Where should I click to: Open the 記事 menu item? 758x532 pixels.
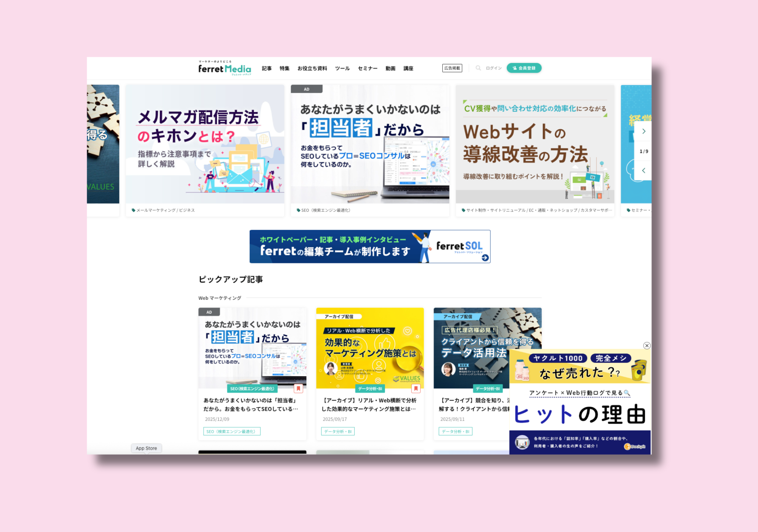point(266,69)
